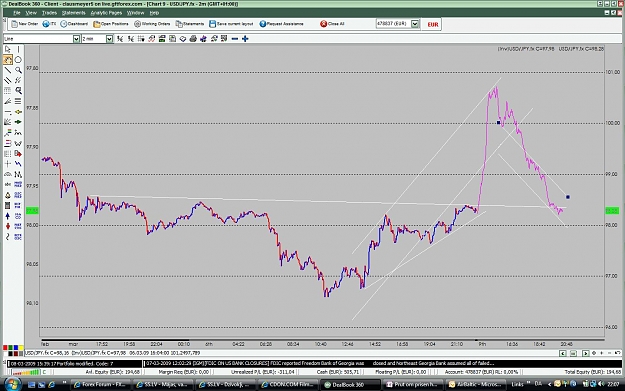Screen dimensions: 625x391
Task: Click the Dashboard button
Action: [x=74, y=24]
